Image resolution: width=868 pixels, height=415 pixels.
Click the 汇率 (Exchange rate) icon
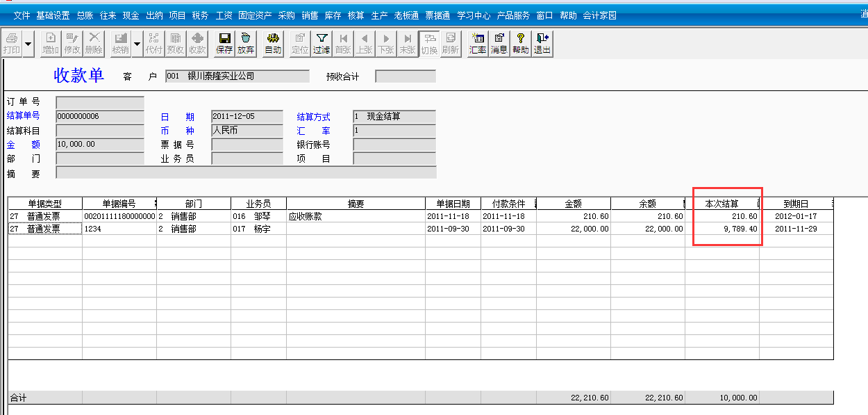477,43
